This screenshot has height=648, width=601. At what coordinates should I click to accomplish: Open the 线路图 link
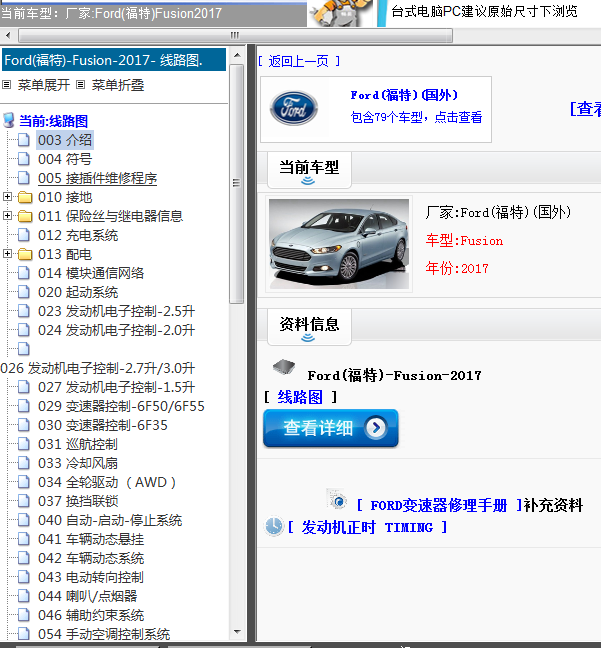[x=300, y=397]
